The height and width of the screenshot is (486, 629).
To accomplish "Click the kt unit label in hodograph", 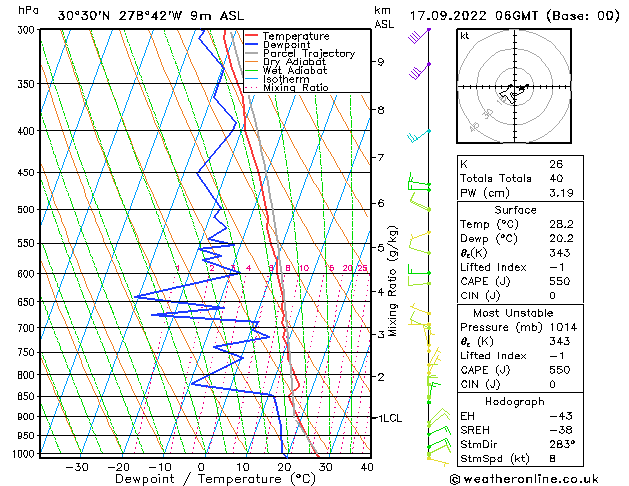I will [x=465, y=36].
